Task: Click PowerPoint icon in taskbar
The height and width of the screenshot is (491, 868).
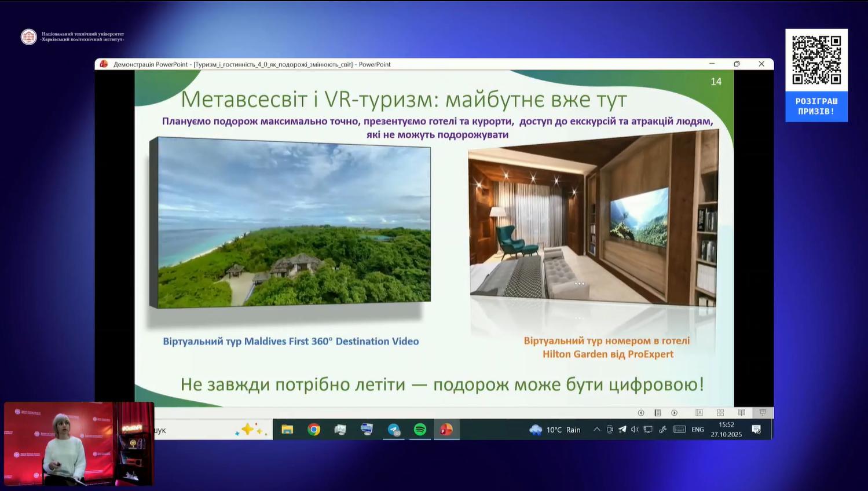Action: [446, 430]
